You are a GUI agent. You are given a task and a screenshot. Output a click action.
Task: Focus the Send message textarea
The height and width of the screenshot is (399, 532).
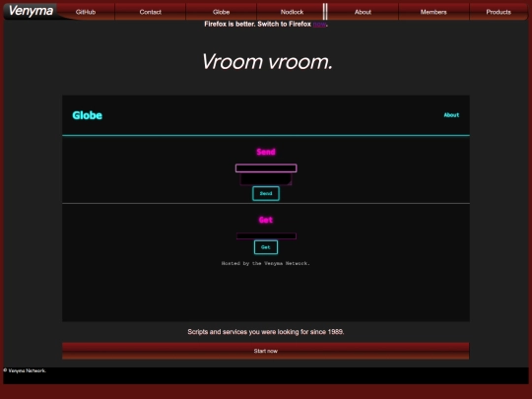(x=266, y=179)
